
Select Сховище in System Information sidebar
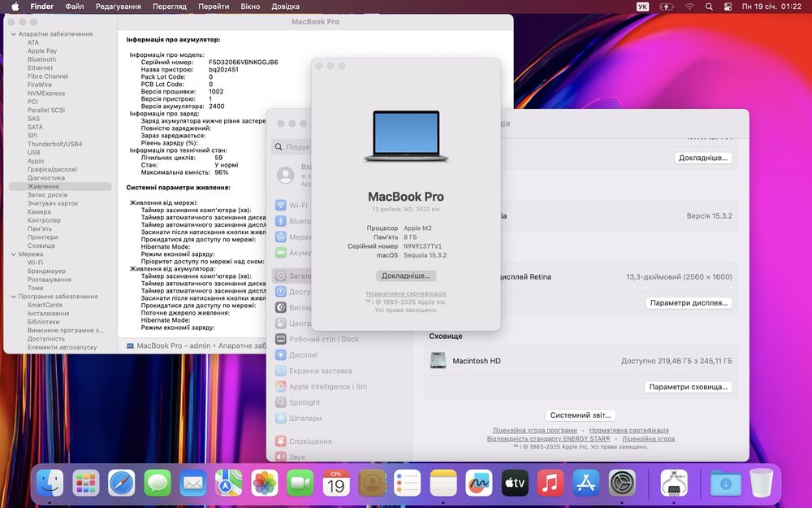pos(41,245)
